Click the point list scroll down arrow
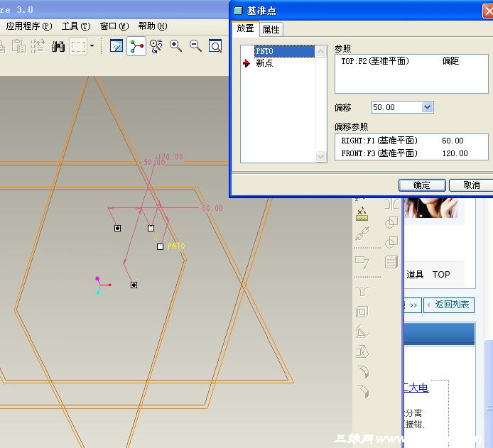 [320, 155]
